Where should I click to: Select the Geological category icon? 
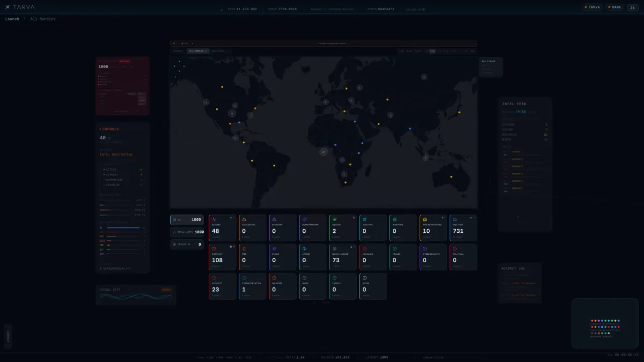(244, 219)
